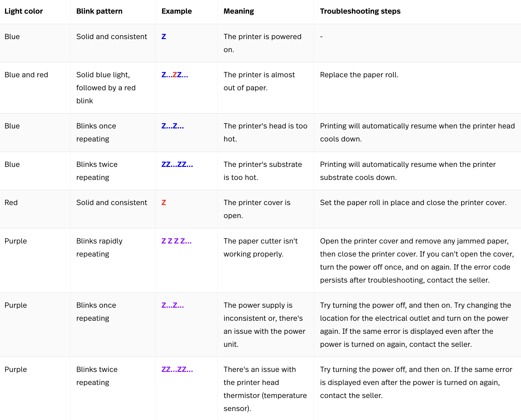Click the blue Z...Z... blink example

coord(173,126)
